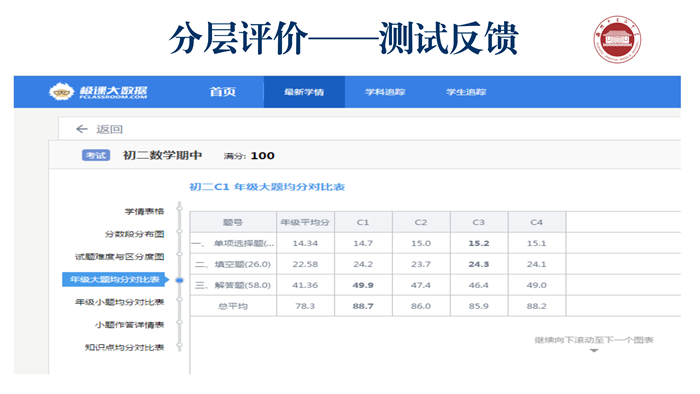Open the 首页 tab

(223, 92)
